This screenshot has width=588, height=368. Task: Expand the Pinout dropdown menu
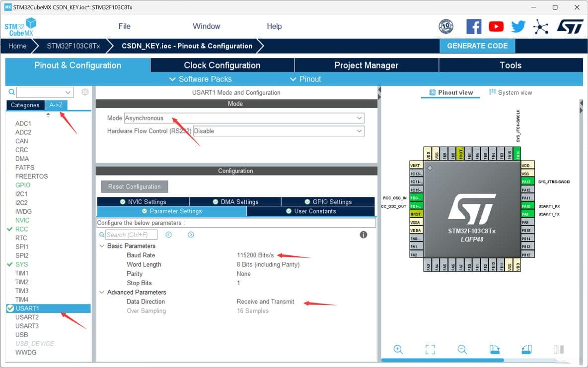coord(305,79)
